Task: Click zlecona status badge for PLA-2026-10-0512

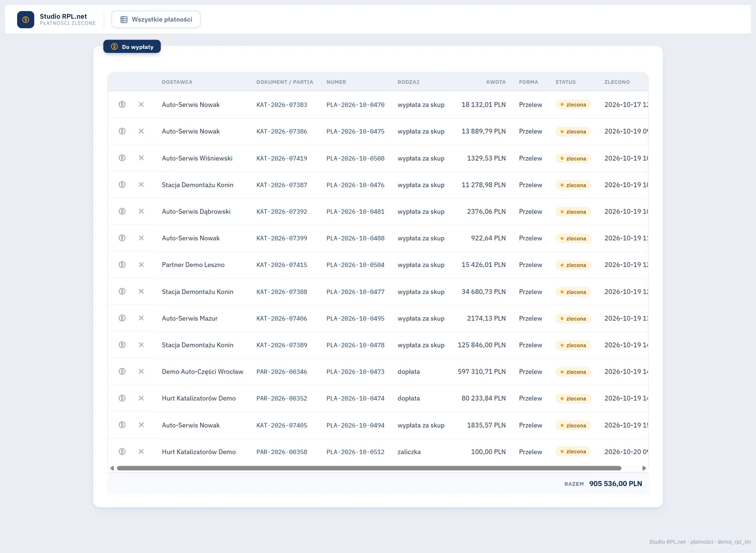Action: tap(573, 452)
